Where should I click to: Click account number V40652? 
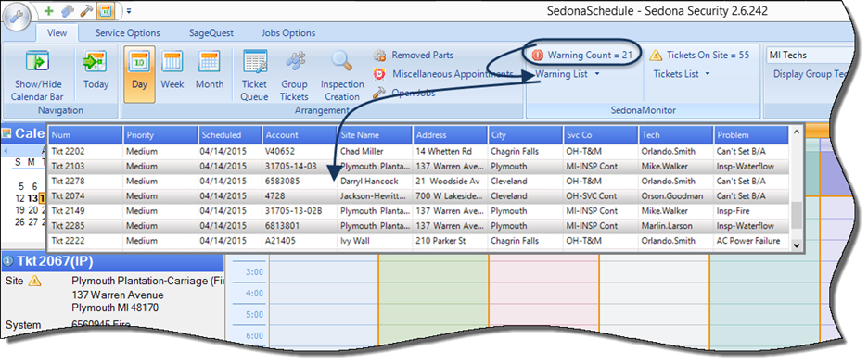coord(281,151)
